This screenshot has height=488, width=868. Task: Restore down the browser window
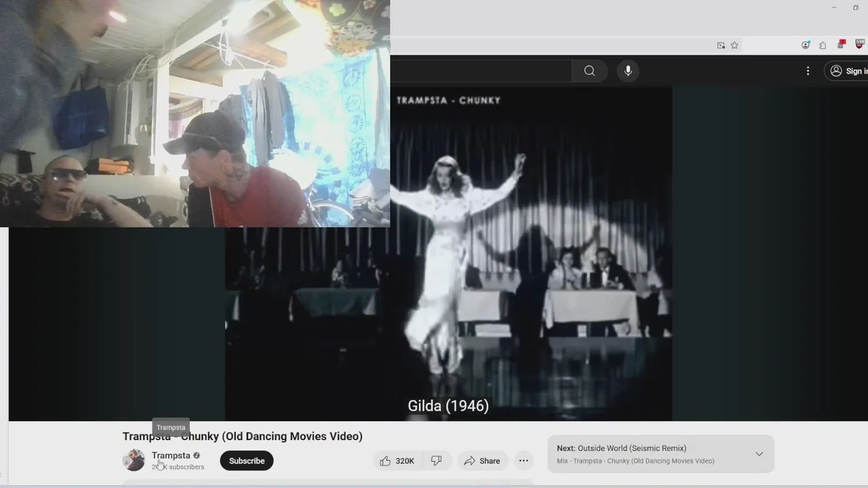tap(856, 7)
